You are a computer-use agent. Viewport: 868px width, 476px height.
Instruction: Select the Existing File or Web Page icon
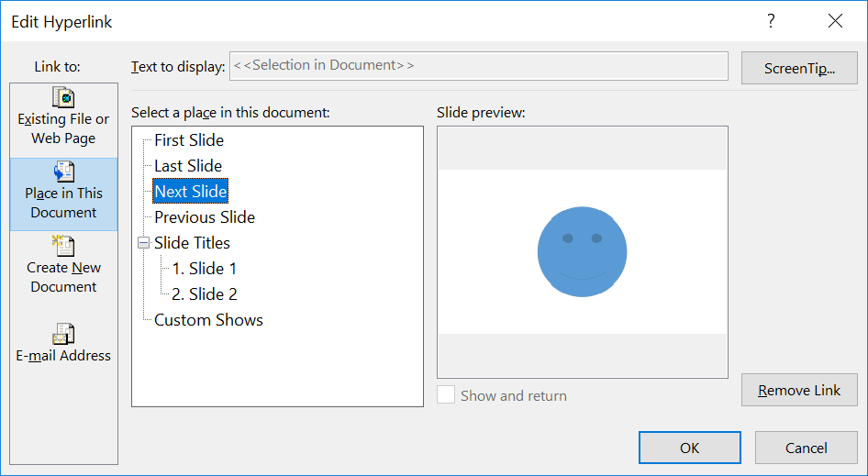tap(63, 97)
